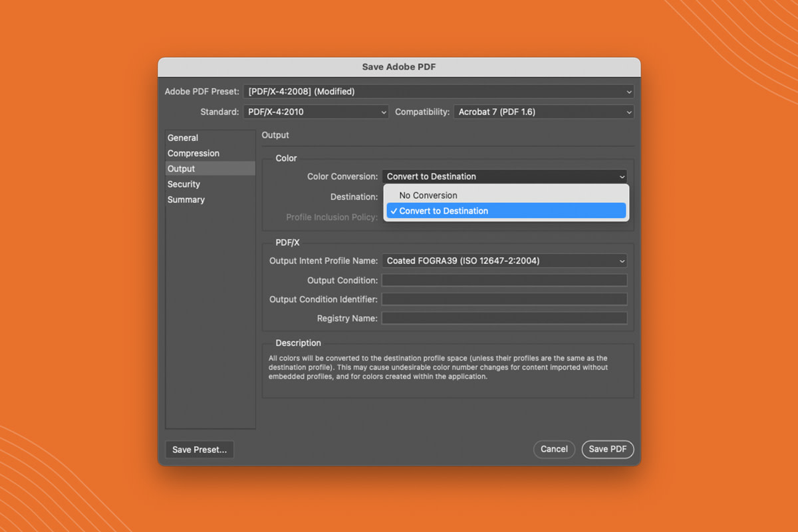Open the Adobe PDF Preset dropdown

click(438, 91)
